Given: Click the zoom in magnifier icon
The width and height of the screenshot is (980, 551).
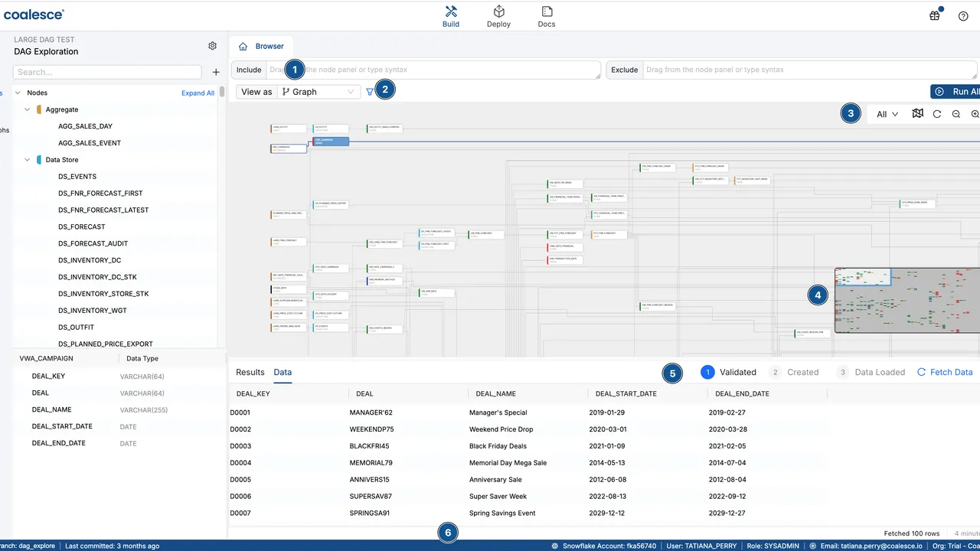Looking at the screenshot, I should coord(975,114).
